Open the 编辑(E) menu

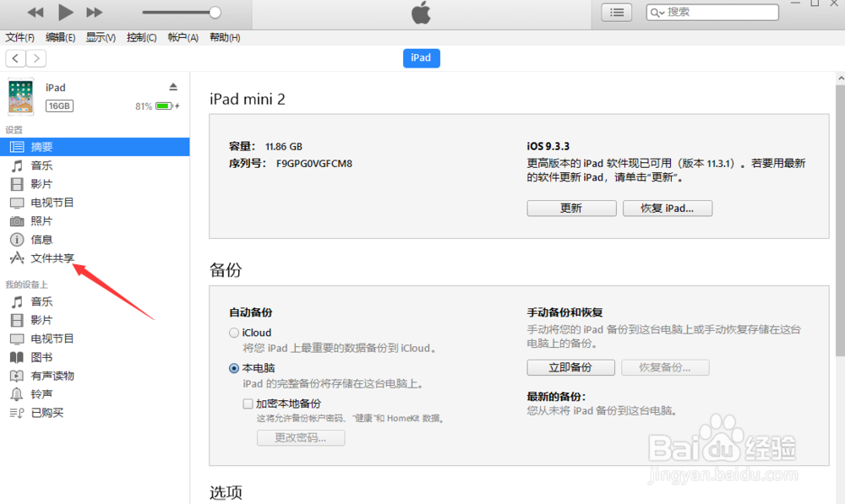(x=60, y=37)
